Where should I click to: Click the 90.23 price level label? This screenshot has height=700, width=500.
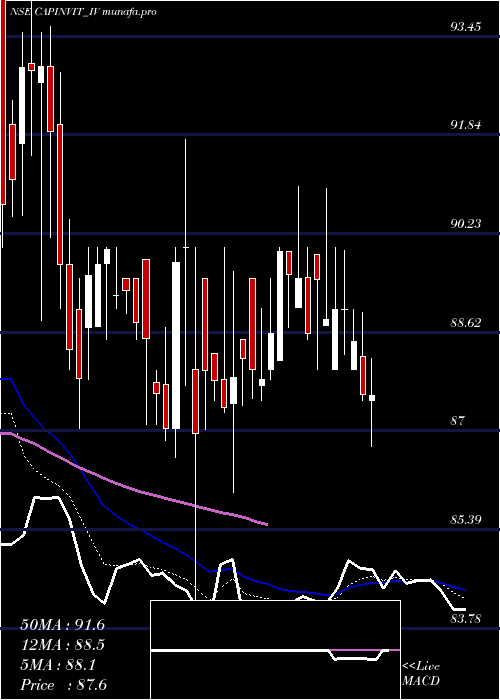pyautogui.click(x=466, y=224)
